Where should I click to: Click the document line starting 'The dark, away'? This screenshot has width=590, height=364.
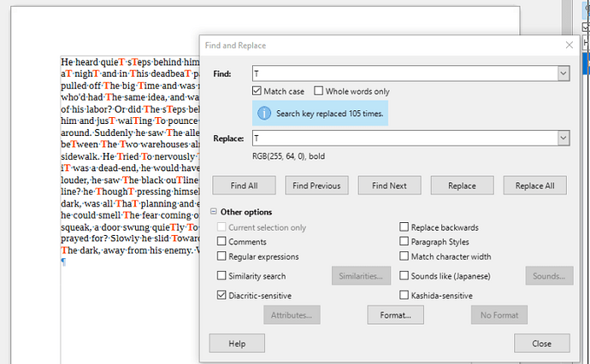(x=130, y=250)
